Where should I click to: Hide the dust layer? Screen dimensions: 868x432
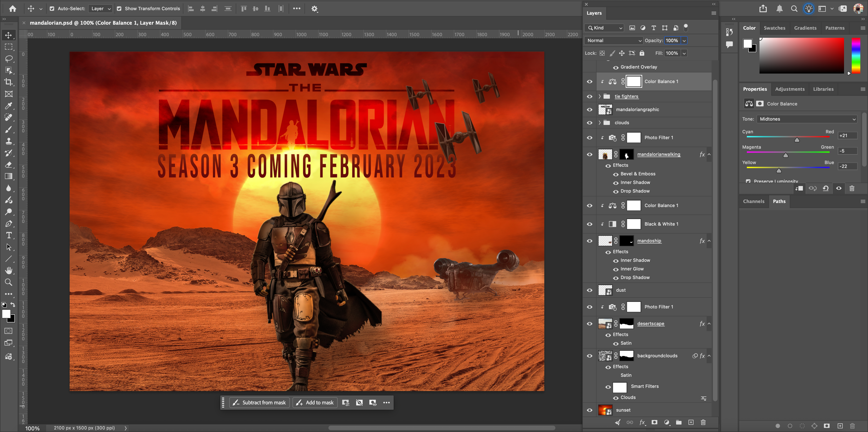tap(590, 290)
